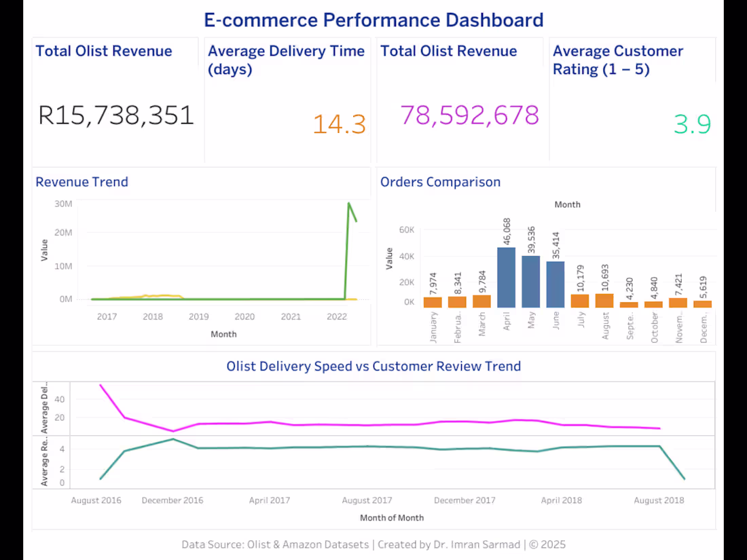Click the E-commerce Performance Dashboard title
This screenshot has width=747, height=560.
tap(373, 20)
